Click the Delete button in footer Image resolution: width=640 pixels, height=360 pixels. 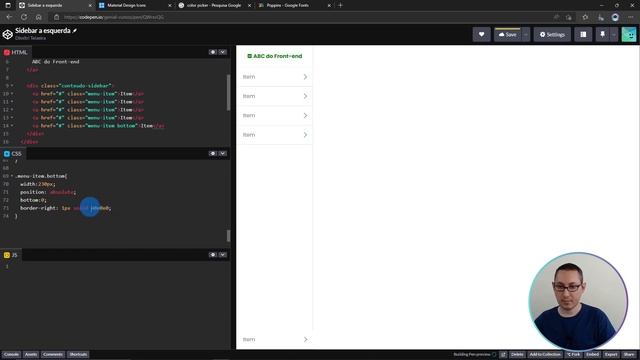(517, 354)
